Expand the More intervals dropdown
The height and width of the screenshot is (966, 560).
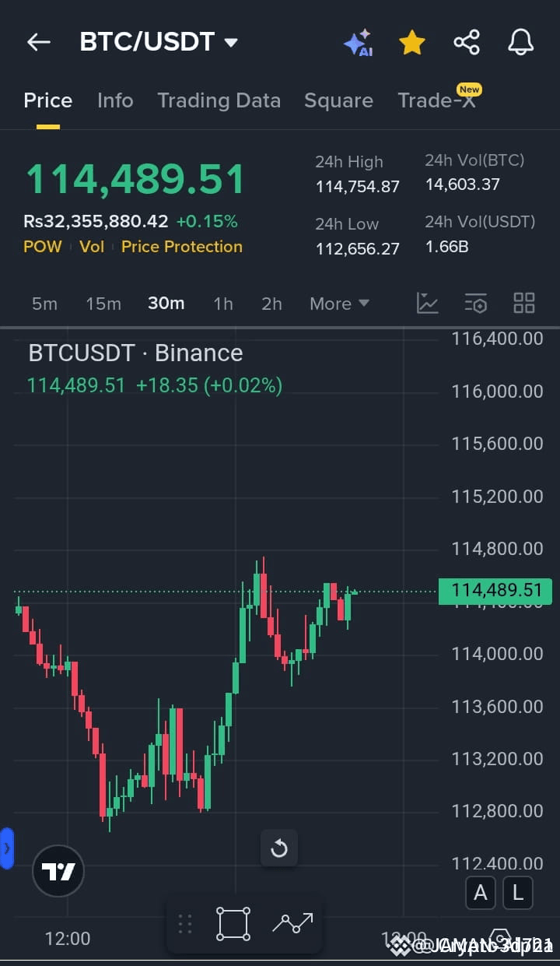pos(339,304)
